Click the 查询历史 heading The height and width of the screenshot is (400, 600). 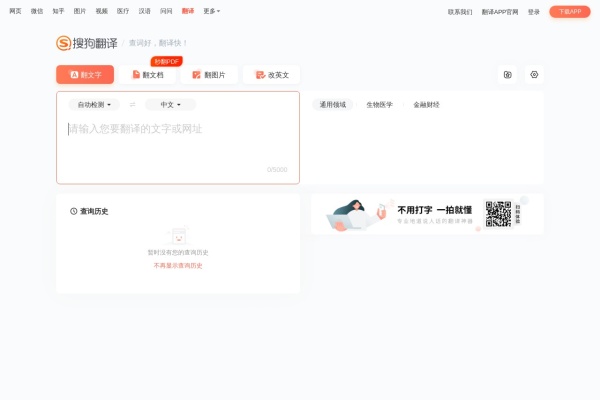tap(94, 211)
